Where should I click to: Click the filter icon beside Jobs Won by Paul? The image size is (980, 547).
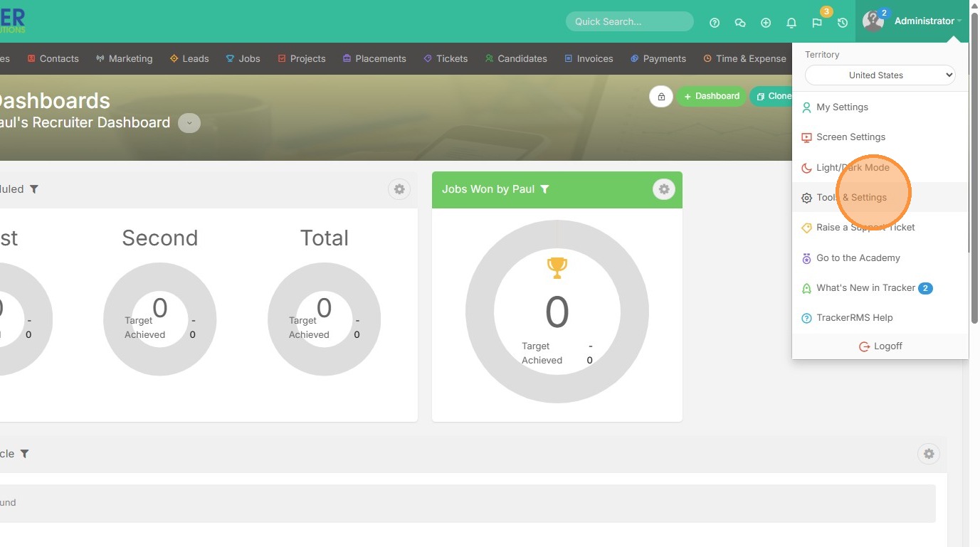pos(544,189)
